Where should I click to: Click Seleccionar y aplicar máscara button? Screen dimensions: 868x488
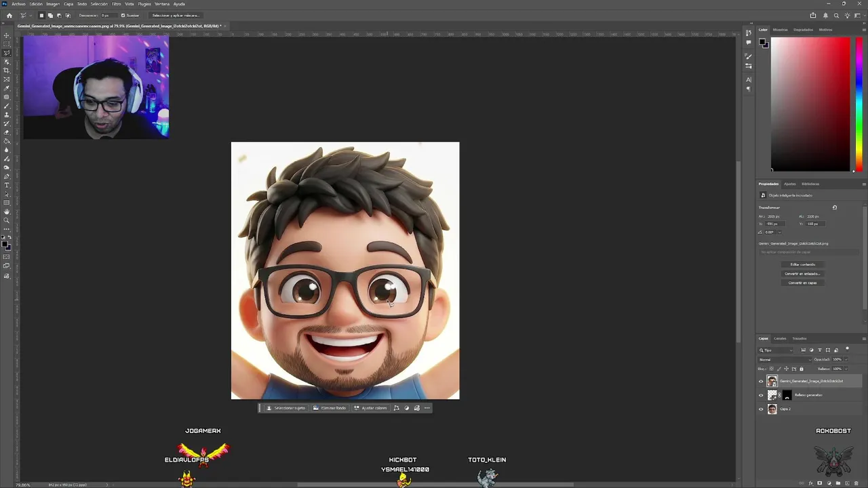[x=176, y=16]
